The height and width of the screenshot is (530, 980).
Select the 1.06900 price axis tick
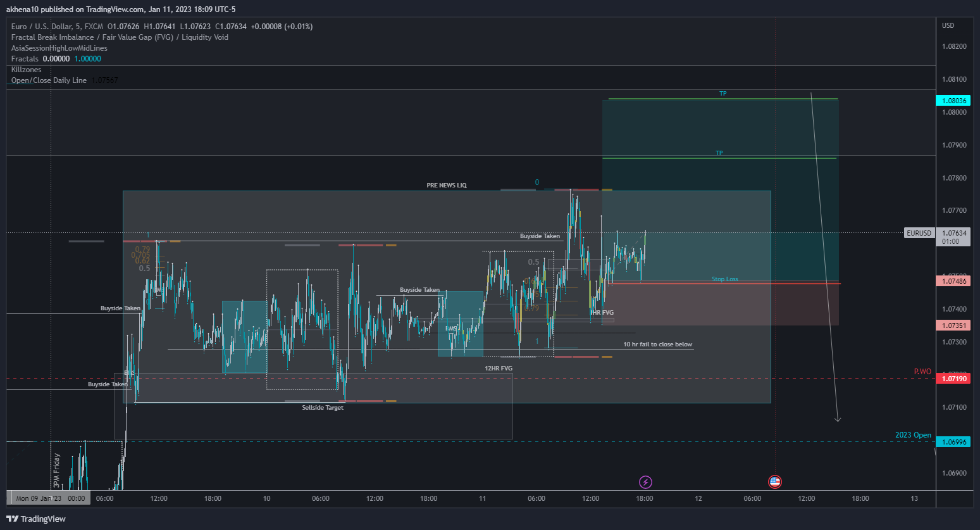954,473
